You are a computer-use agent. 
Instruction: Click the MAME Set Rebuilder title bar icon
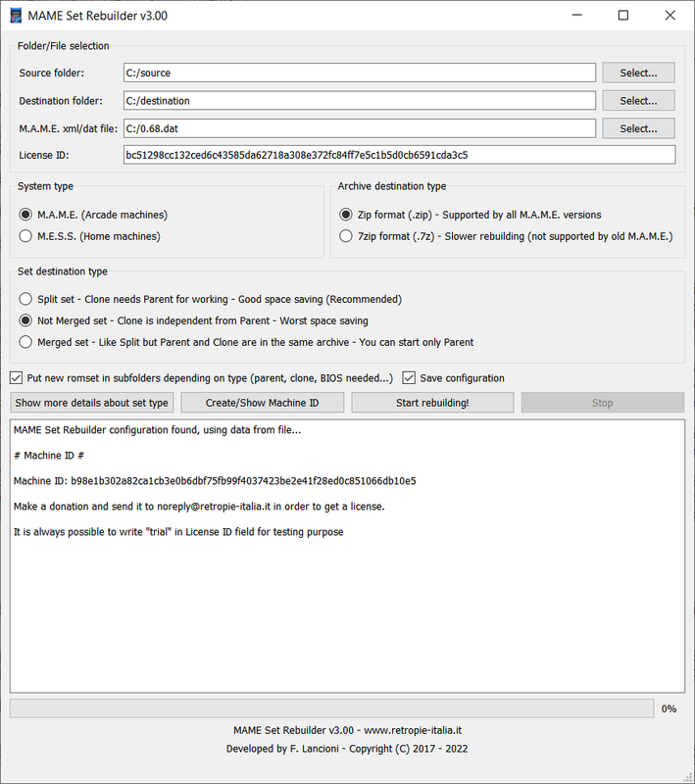tap(16, 16)
